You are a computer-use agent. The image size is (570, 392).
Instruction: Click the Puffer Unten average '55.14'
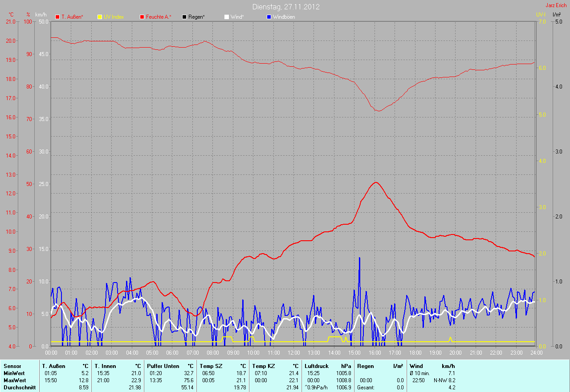(x=187, y=387)
